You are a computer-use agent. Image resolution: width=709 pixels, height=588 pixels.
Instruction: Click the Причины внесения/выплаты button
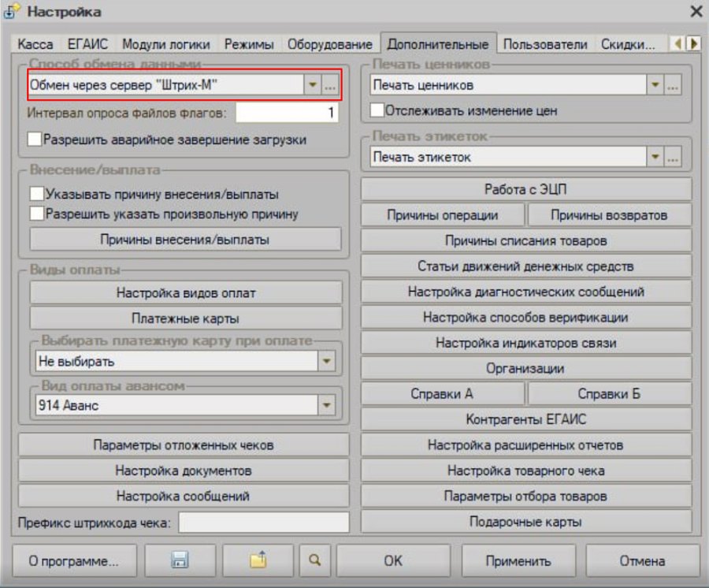[185, 240]
